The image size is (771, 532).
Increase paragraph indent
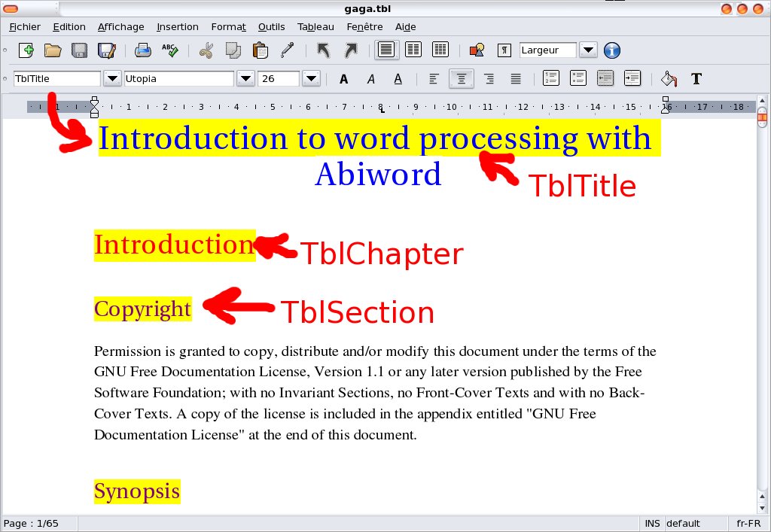click(x=632, y=78)
